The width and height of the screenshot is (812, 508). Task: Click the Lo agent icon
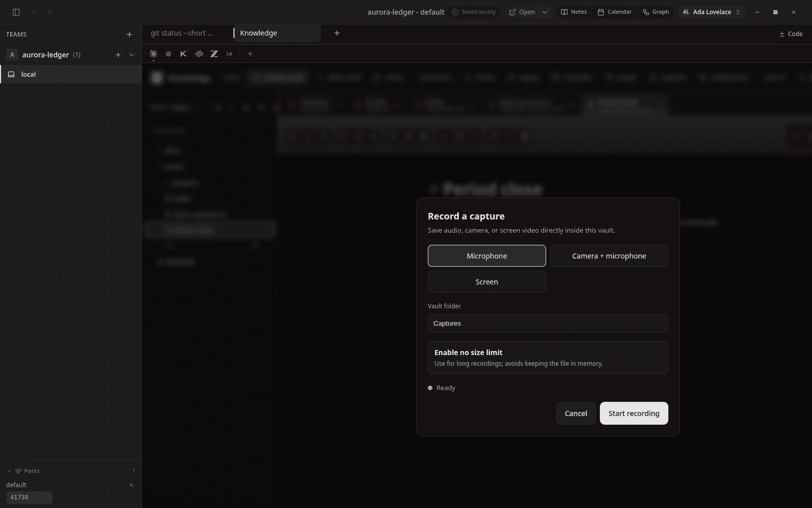[x=229, y=54]
